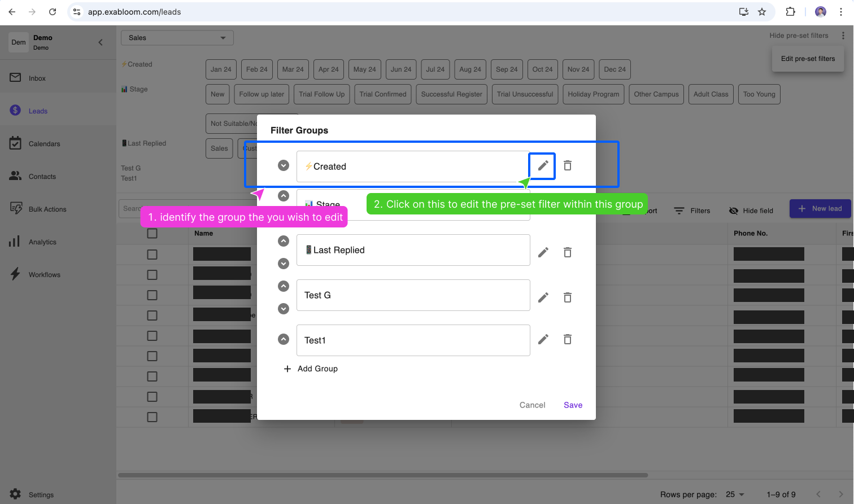Select the last lead row checkbox
Viewport: 854px width, 504px height.
[152, 417]
